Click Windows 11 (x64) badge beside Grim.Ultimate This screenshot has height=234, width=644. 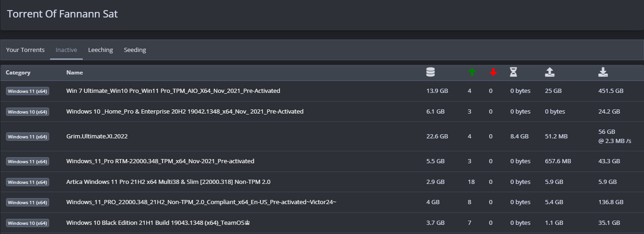tap(28, 137)
